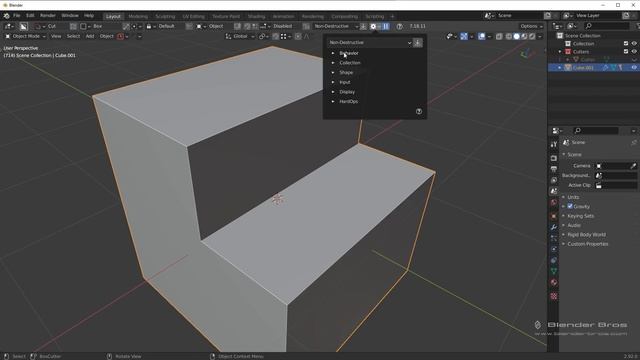Select solid viewport shading mode
The image size is (640, 360).
tap(516, 36)
